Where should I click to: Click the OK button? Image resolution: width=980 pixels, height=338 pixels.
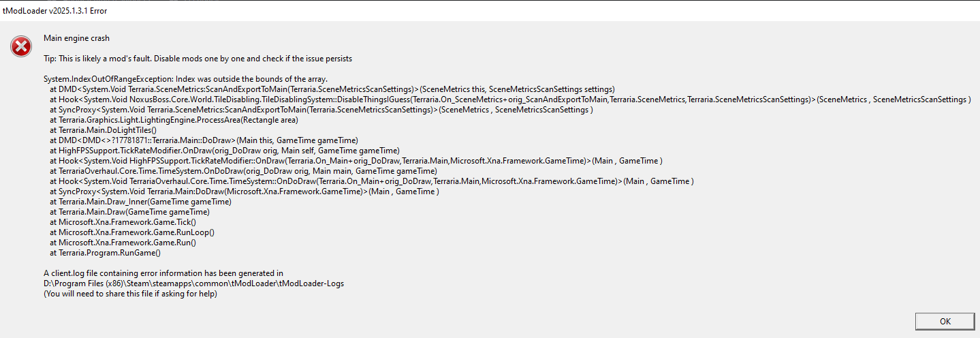coord(945,322)
